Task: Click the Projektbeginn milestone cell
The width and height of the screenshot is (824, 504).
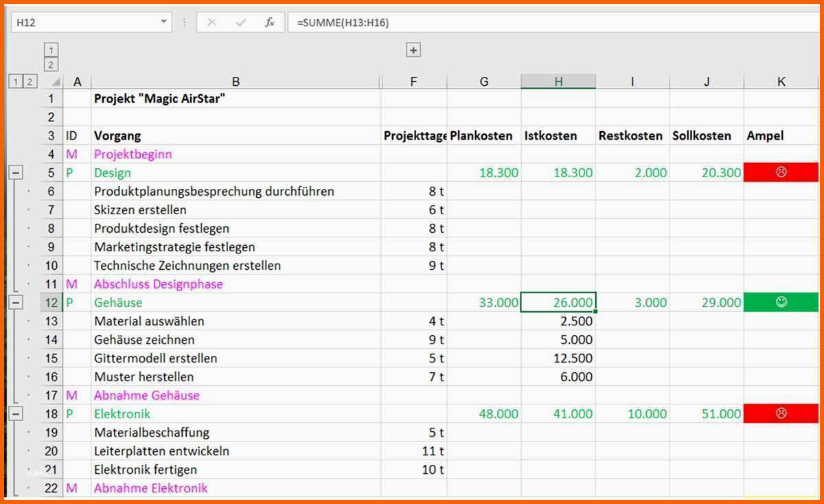Action: (236, 154)
